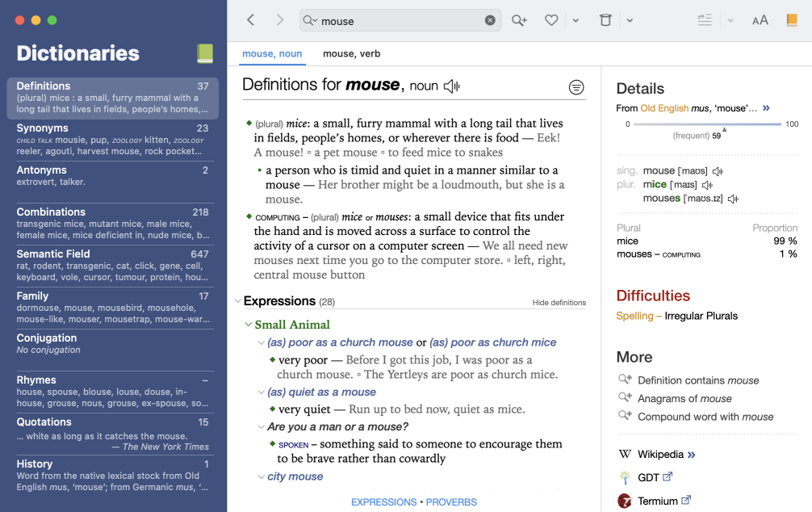Play pronunciation audio beside the mouse noun heading

tap(452, 86)
